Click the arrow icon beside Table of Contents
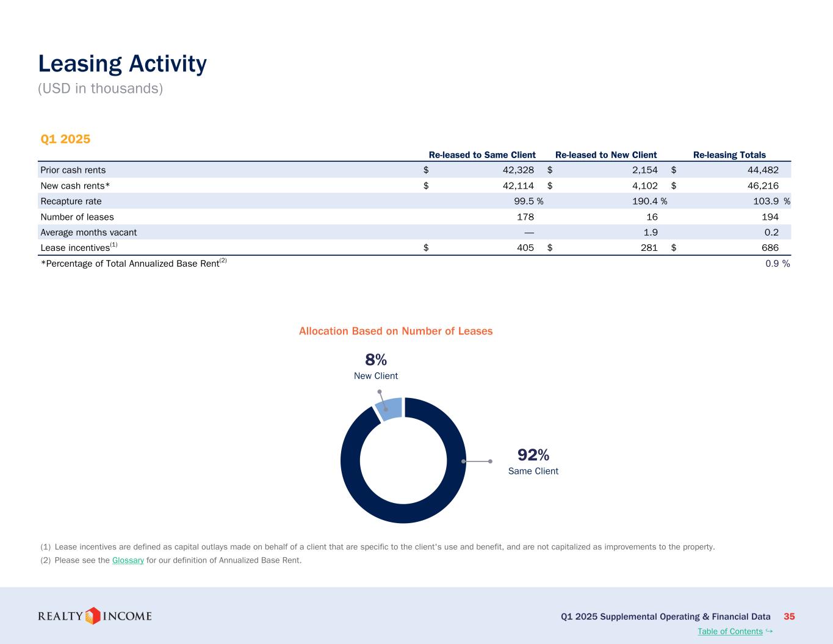 [769, 631]
